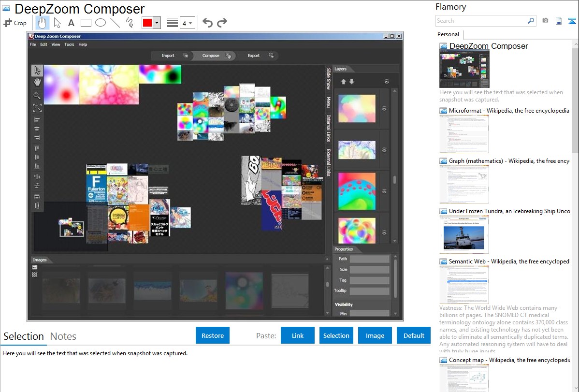Select the straight line tool
This screenshot has width=579, height=392.
[115, 23]
